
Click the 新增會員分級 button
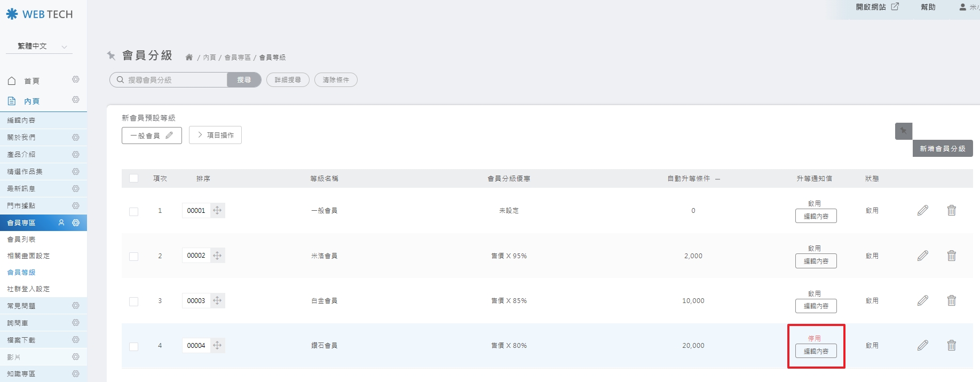(942, 149)
